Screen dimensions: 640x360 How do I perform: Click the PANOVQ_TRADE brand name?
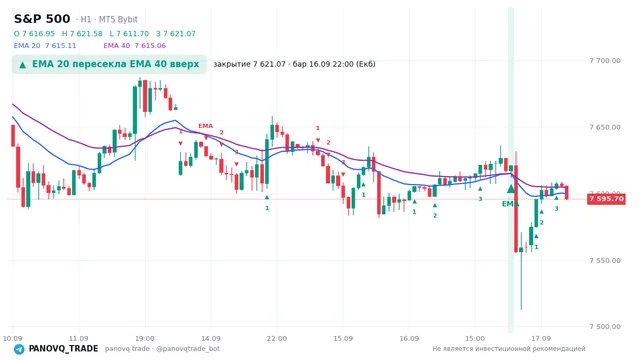tap(63, 349)
